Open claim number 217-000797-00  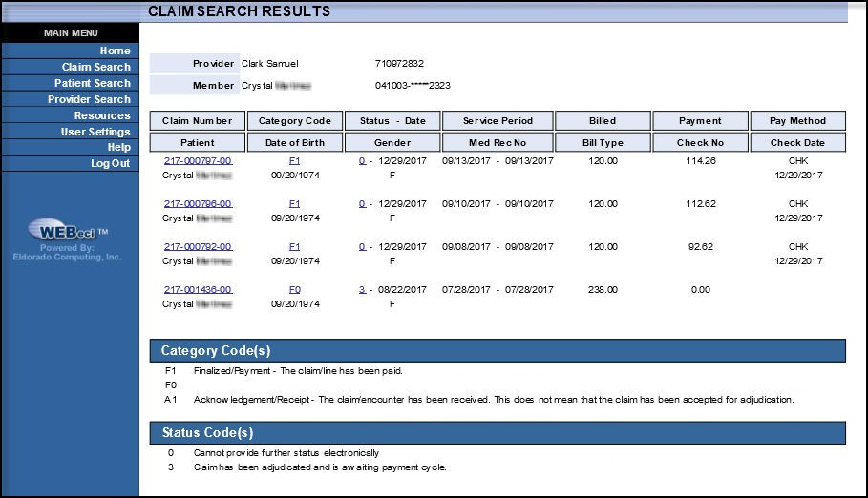[x=198, y=161]
